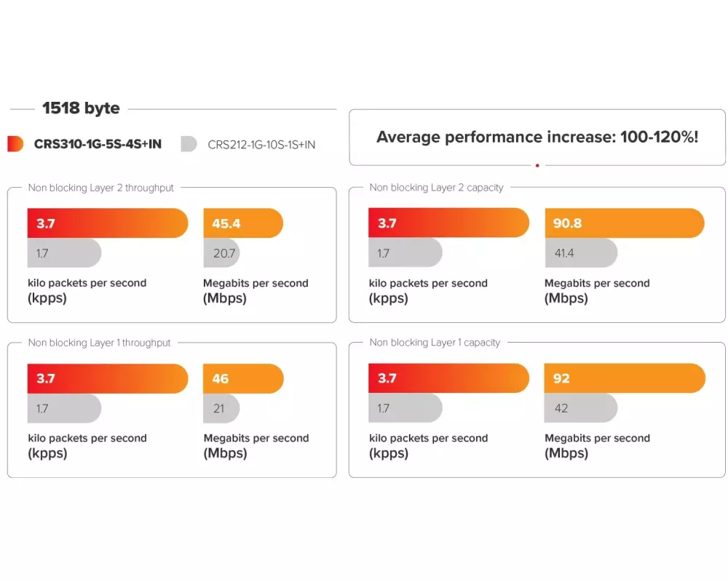Viewport: 728px width, 582px height.
Task: Click the Non blocking Layer 1 throughput title
Action: point(100,343)
